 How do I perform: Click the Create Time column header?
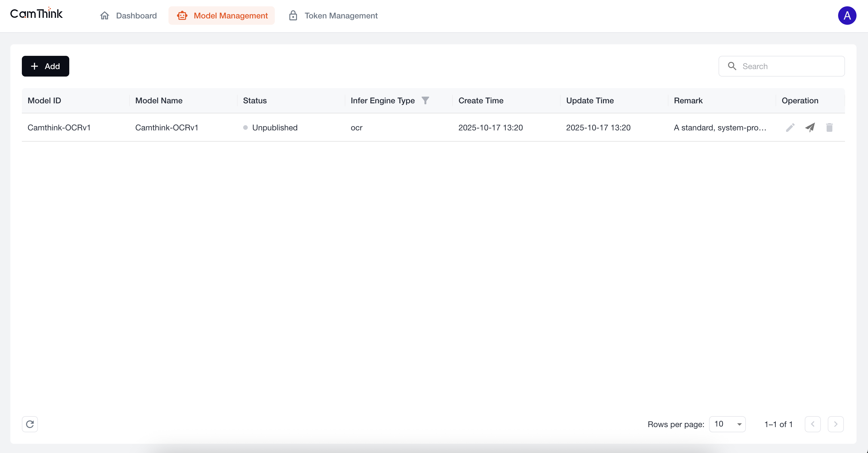click(x=481, y=100)
